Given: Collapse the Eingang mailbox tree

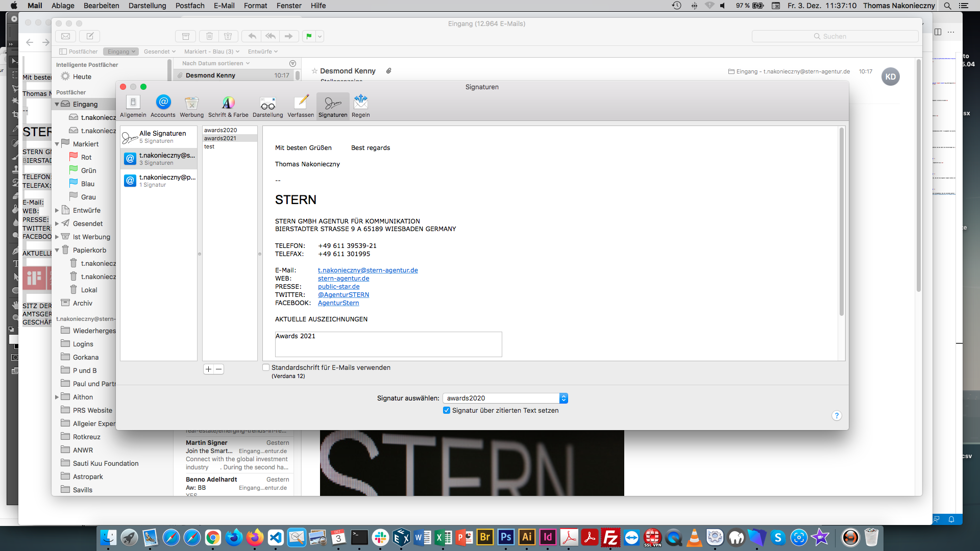Looking at the screenshot, I should (x=57, y=104).
